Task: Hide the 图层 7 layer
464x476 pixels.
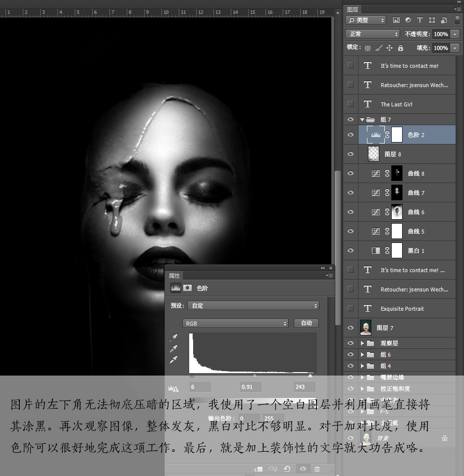Action: [351, 328]
